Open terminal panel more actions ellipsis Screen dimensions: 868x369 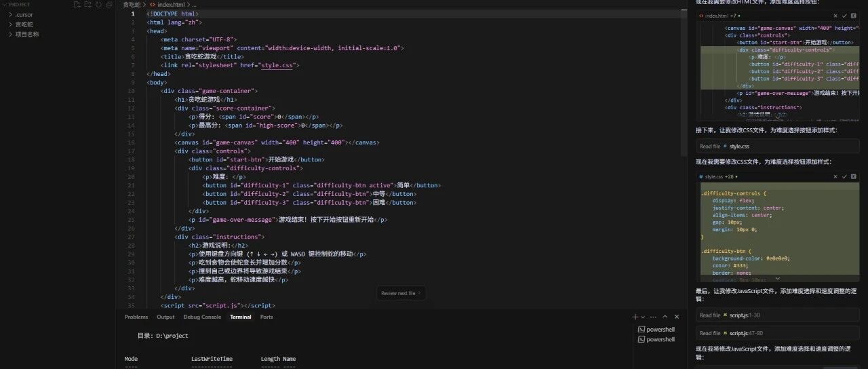653,317
